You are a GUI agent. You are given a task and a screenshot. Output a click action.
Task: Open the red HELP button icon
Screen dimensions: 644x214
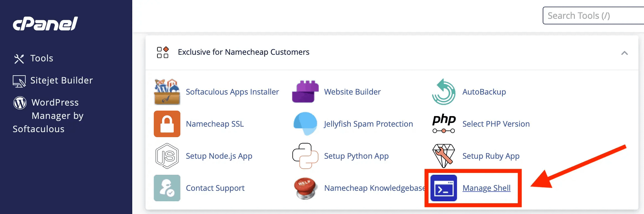pyautogui.click(x=305, y=188)
